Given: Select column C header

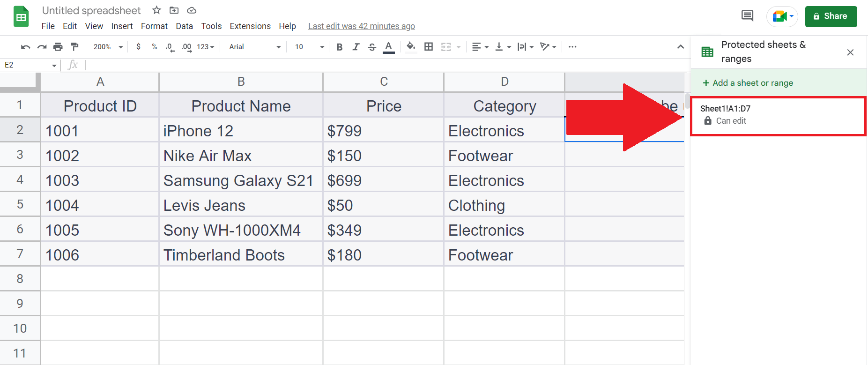Looking at the screenshot, I should (384, 82).
